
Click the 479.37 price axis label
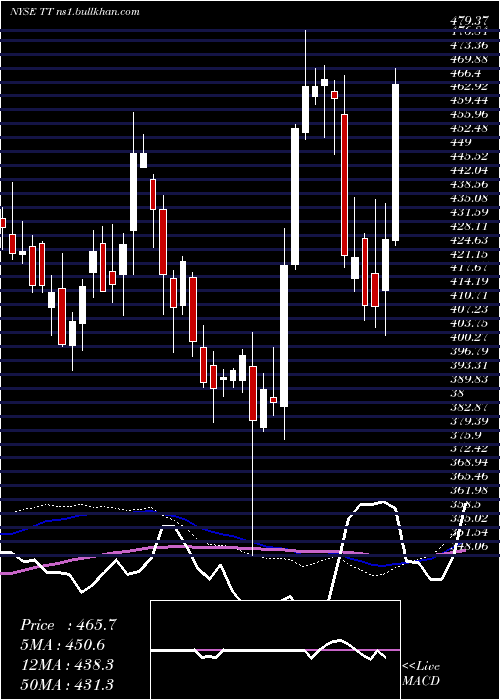click(468, 22)
